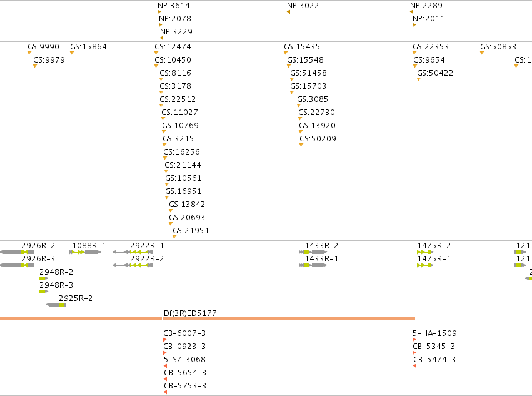Screen dimensions: 532x396
Task: Select the GS:11027 label
Action: tap(180, 113)
